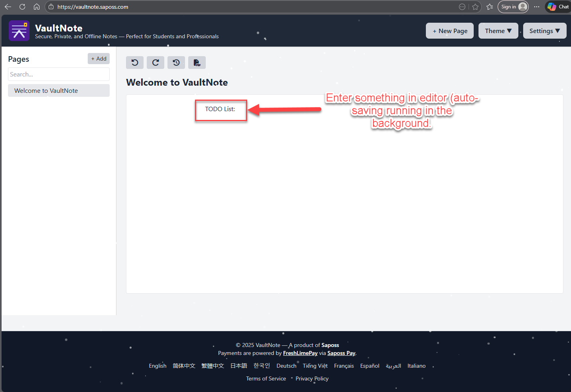The height and width of the screenshot is (392, 571).
Task: Reload the page in browser
Action: click(x=22, y=7)
